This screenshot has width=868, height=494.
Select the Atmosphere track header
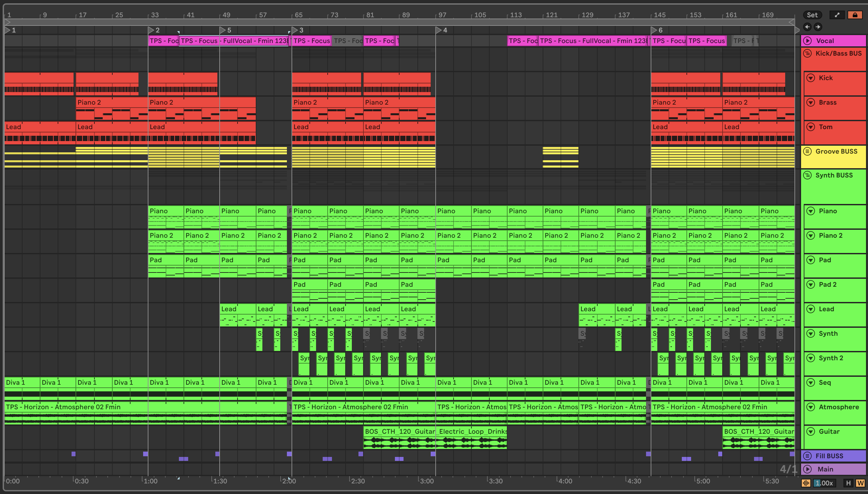click(x=839, y=407)
